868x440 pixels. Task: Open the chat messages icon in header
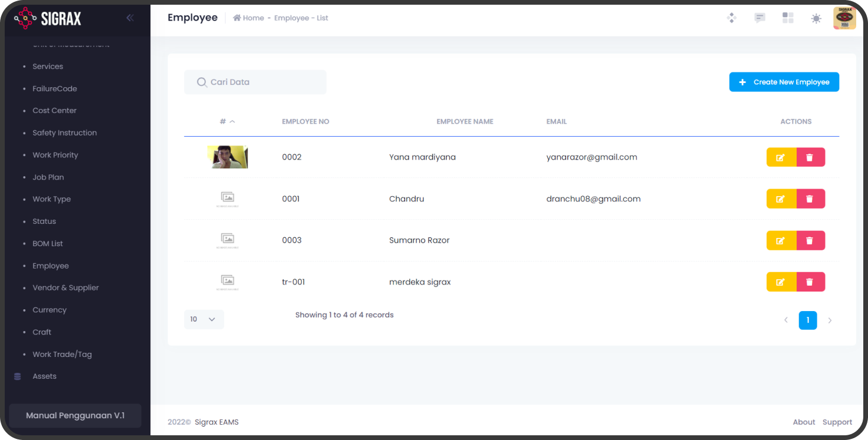759,18
